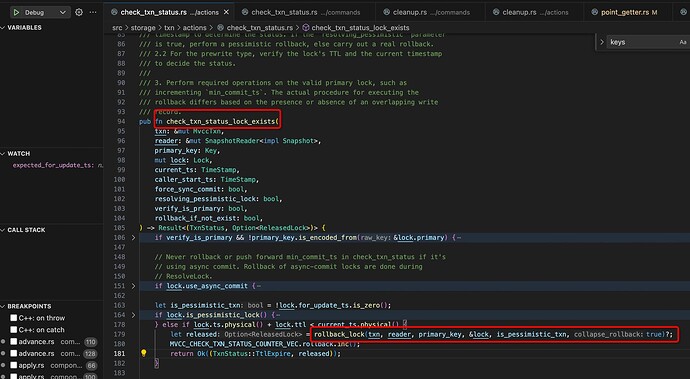Toggle checkbox for advance.rs line 128 breakpoint

pyautogui.click(x=14, y=353)
